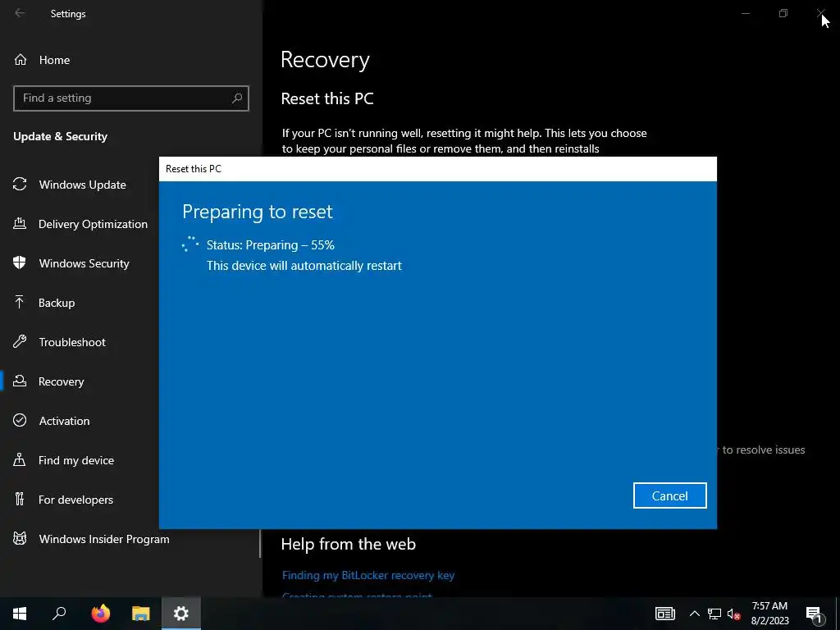This screenshot has height=630, width=840.
Task: Click the Help from the web heading
Action: pos(348,544)
